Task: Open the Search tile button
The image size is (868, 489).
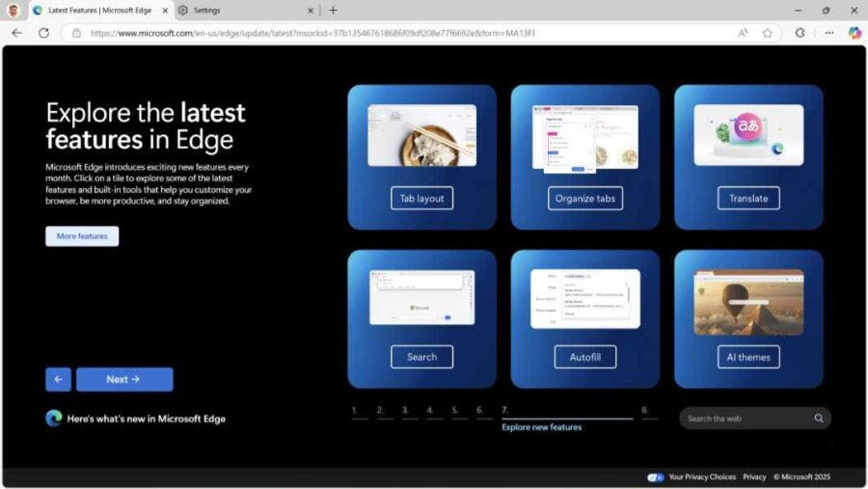Action: coord(421,357)
